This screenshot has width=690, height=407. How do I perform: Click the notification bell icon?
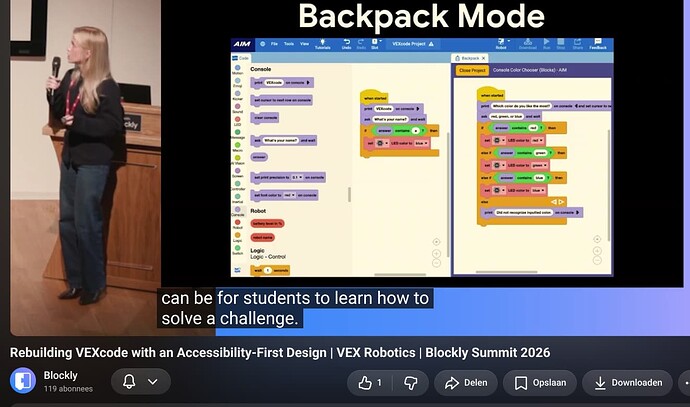pos(129,381)
